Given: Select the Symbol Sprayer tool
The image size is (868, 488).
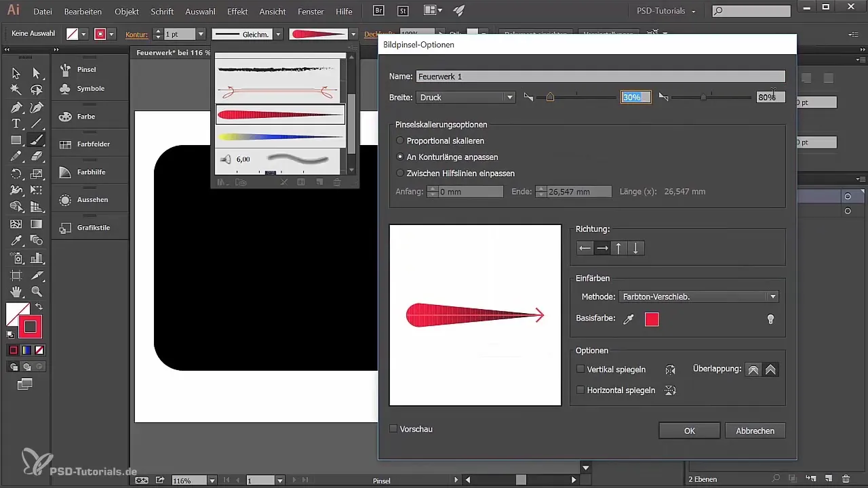Looking at the screenshot, I should [16, 258].
